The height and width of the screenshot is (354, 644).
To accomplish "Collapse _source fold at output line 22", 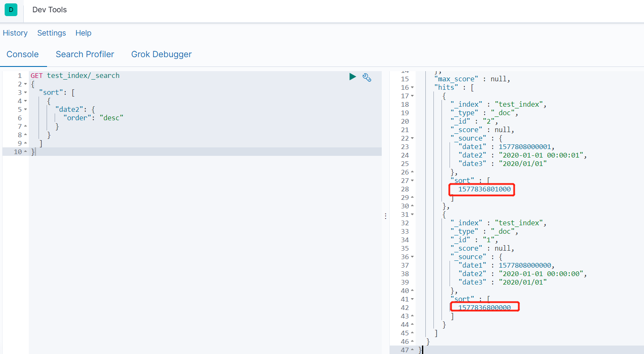I will 412,138.
